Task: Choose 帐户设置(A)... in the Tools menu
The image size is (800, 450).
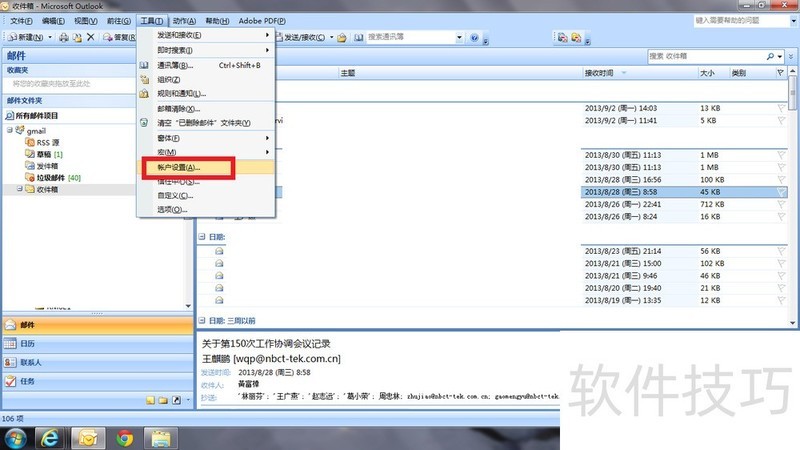Action: click(206, 167)
